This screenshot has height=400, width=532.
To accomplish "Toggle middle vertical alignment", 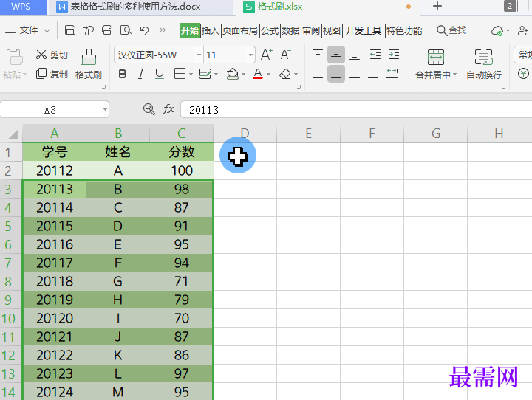I will [336, 54].
